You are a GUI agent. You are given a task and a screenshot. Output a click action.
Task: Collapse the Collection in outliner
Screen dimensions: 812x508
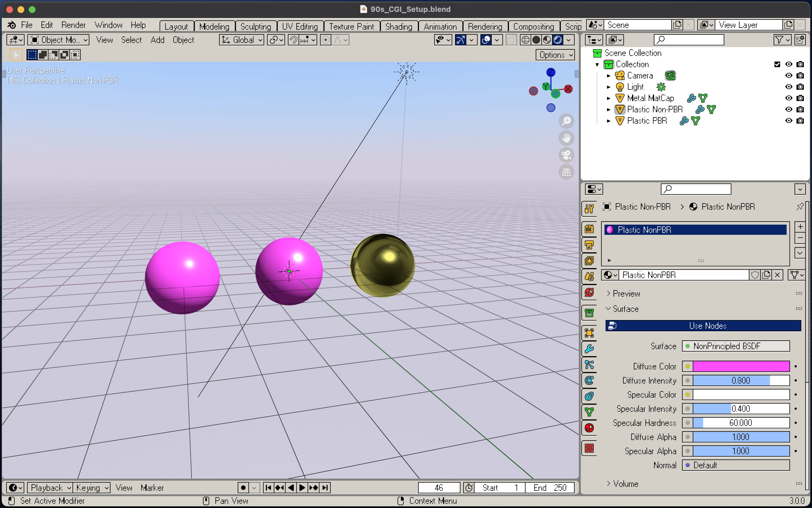(x=597, y=65)
